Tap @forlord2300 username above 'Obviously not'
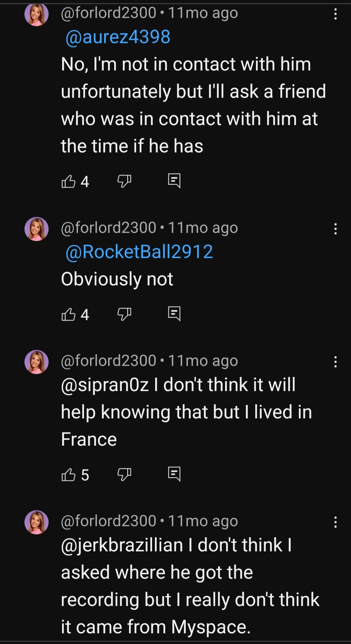The image size is (351, 644). [x=108, y=228]
